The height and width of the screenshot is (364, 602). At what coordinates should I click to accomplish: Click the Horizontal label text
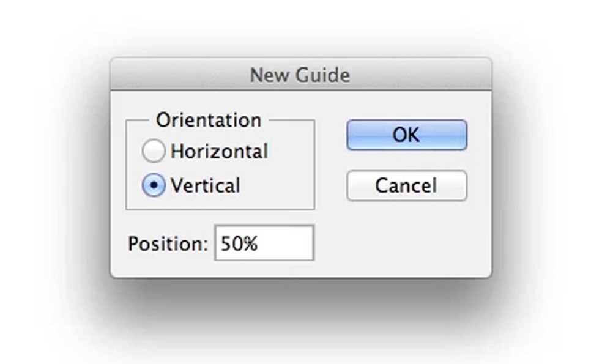tap(219, 151)
